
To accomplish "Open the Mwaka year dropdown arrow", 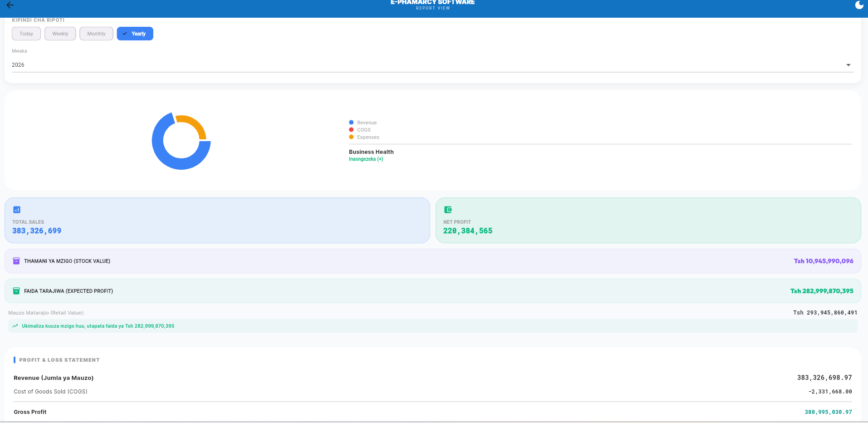I will 848,65.
